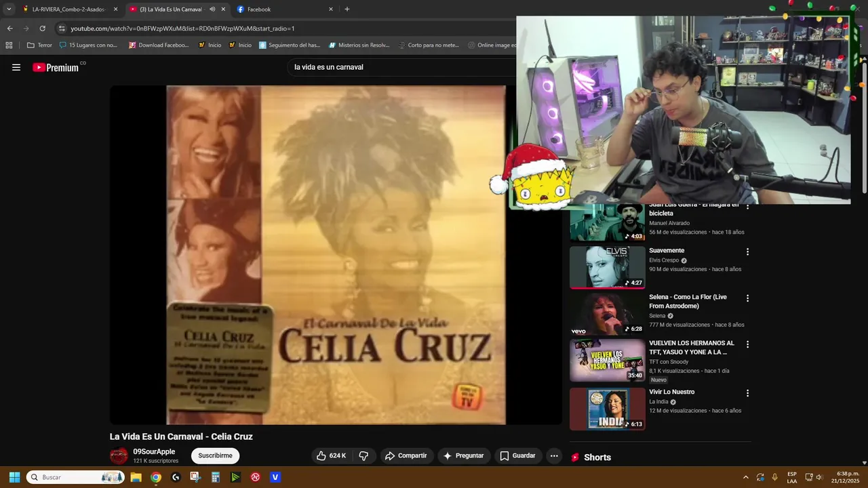Screen dimensions: 868x488
Task: Close the Facebook tab
Action: click(331, 9)
